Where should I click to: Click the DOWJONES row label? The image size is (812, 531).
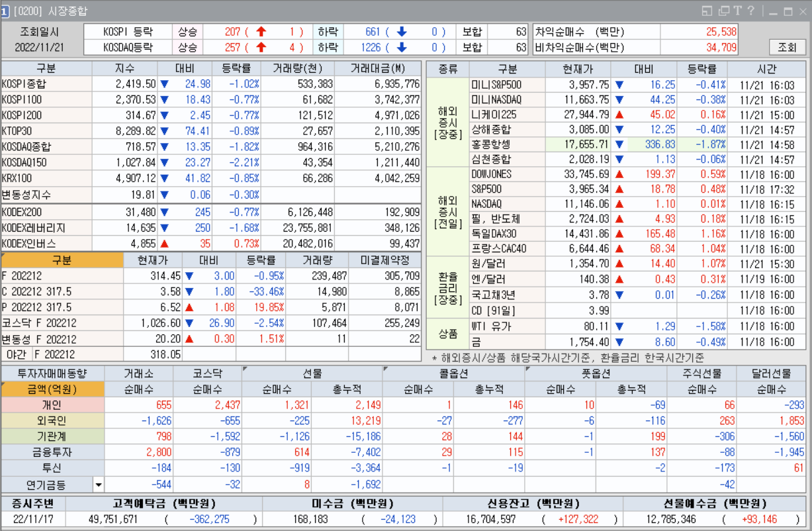coord(506,174)
